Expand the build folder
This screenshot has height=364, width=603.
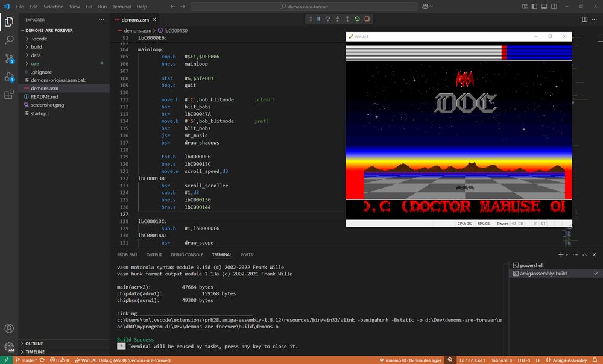point(37,47)
